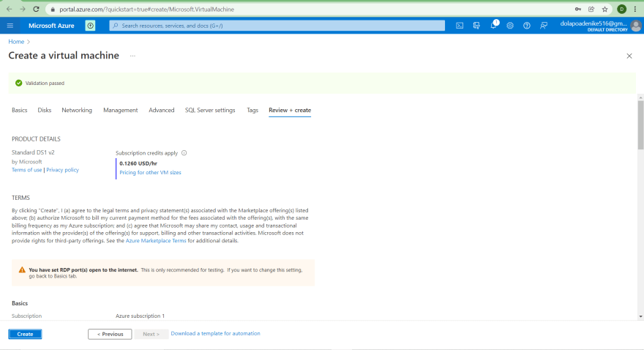Open portal settings gear

tap(510, 26)
